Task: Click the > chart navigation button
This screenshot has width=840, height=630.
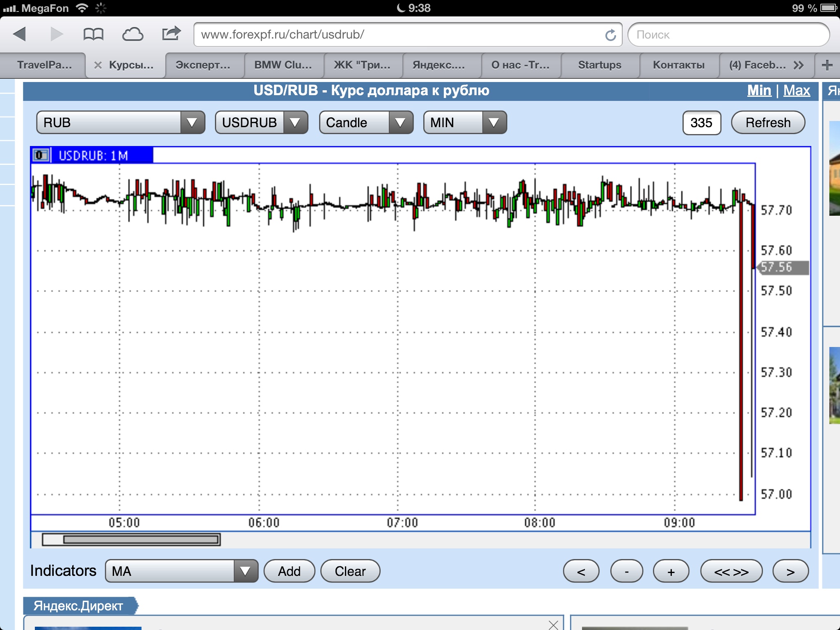Action: 790,571
